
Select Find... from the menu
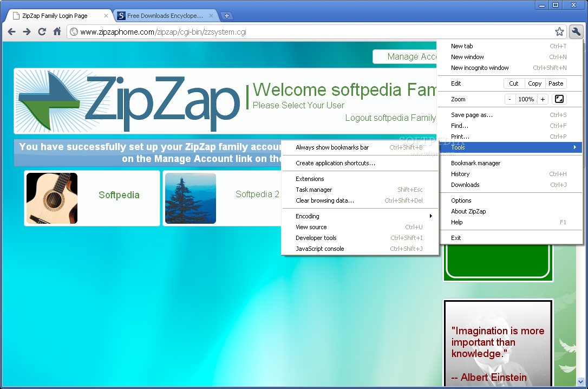(x=509, y=126)
